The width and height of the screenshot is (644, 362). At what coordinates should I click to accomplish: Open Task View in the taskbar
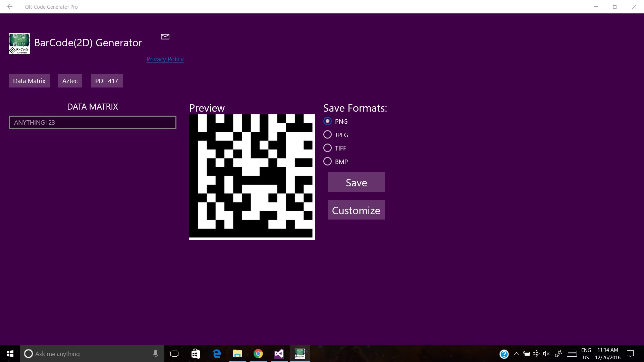(x=174, y=354)
